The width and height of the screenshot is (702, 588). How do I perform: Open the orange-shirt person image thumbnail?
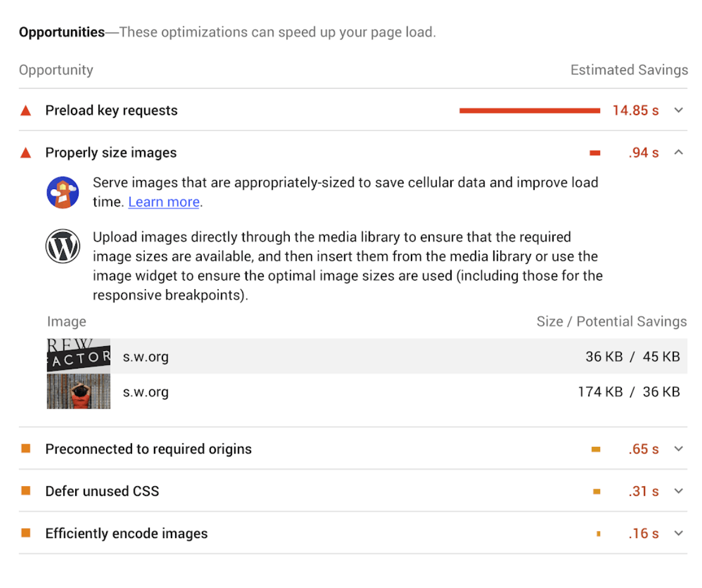coord(79,392)
